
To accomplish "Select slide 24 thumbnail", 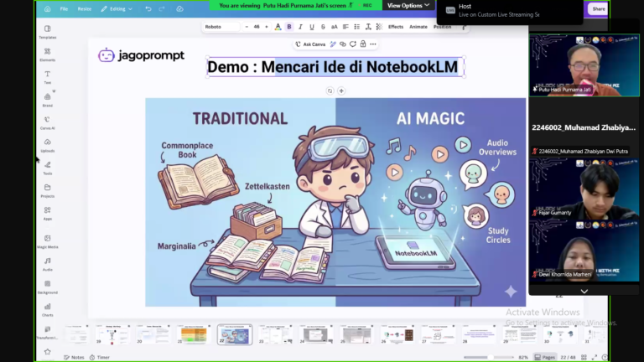I will click(316, 334).
